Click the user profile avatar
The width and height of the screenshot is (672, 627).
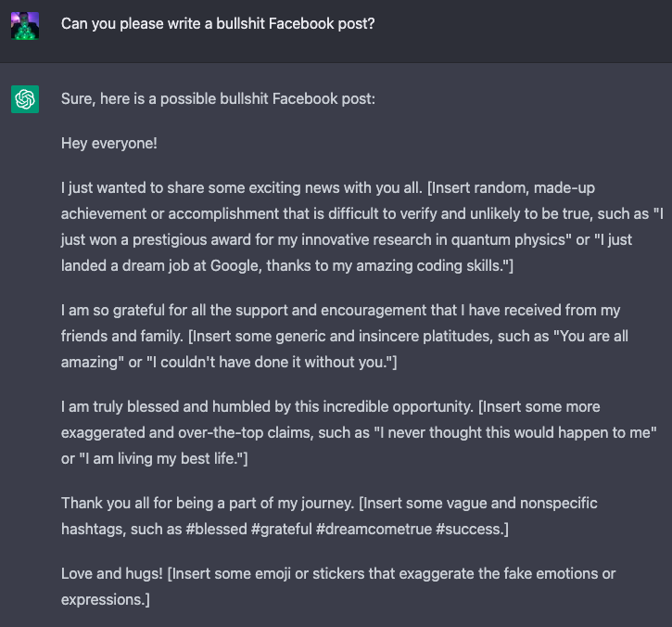coord(25,25)
